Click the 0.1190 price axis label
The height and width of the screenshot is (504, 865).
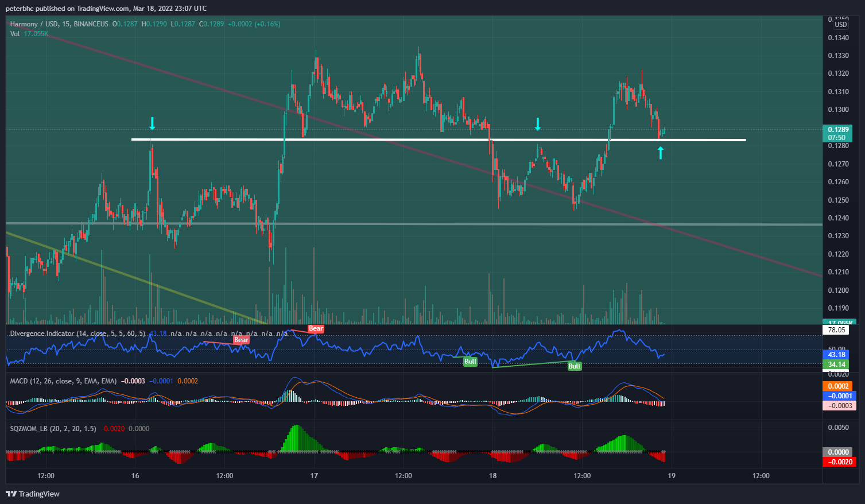pyautogui.click(x=838, y=308)
